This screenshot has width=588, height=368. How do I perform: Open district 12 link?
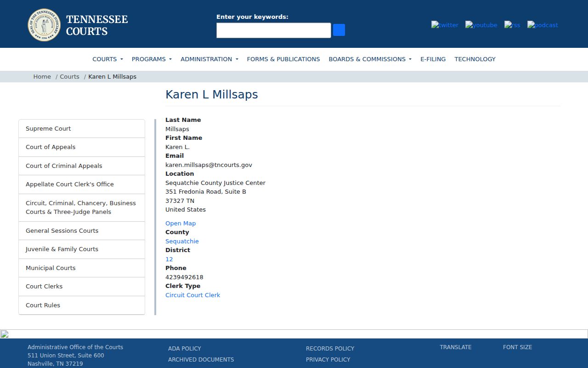pyautogui.click(x=169, y=259)
